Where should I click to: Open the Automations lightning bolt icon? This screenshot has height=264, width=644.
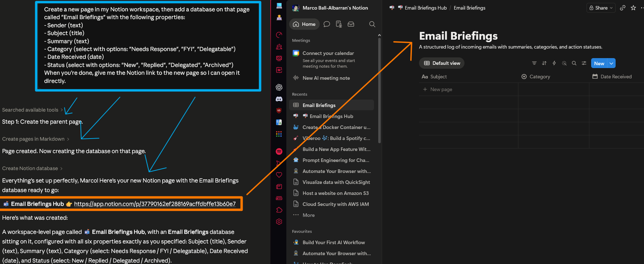coord(554,63)
